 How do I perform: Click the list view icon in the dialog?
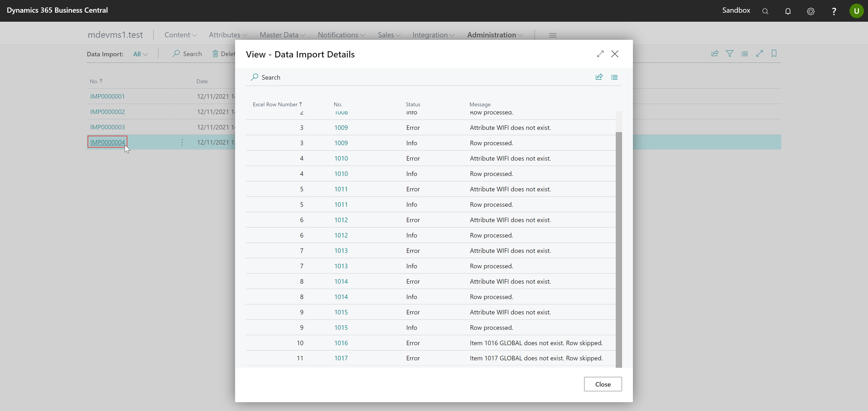point(614,77)
